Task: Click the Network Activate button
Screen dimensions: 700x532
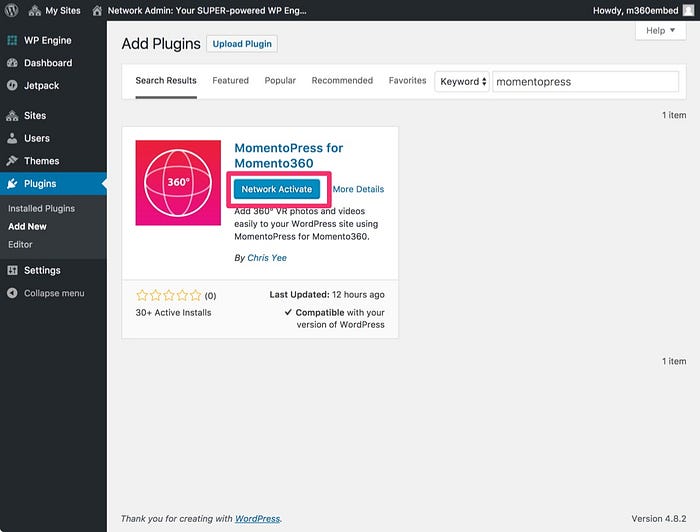Action: tap(277, 189)
